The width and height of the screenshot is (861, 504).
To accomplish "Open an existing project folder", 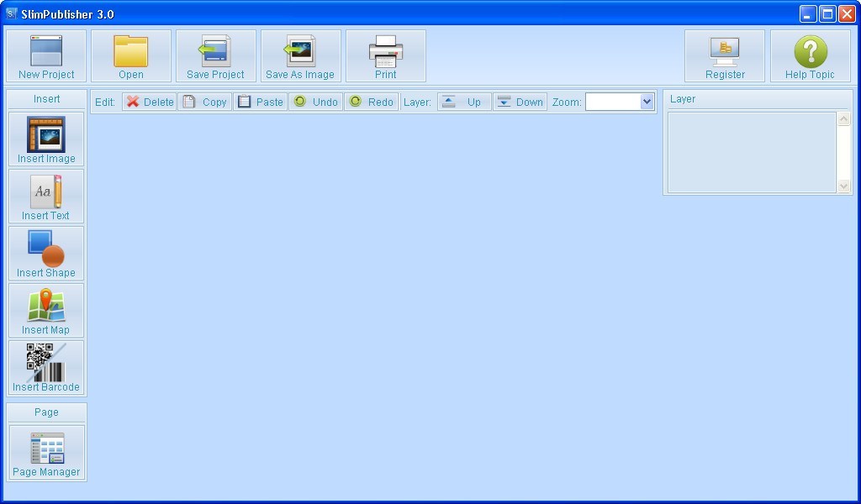I will tap(131, 56).
